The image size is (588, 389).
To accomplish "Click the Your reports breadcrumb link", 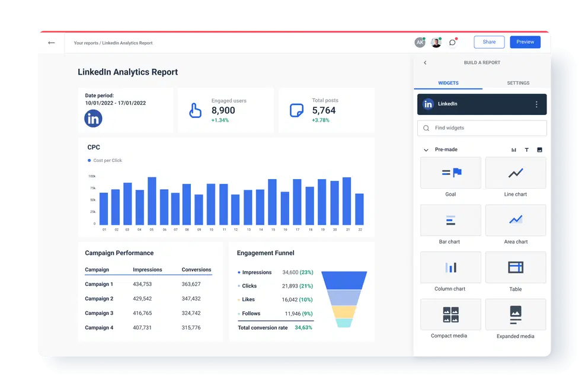I will tap(86, 43).
